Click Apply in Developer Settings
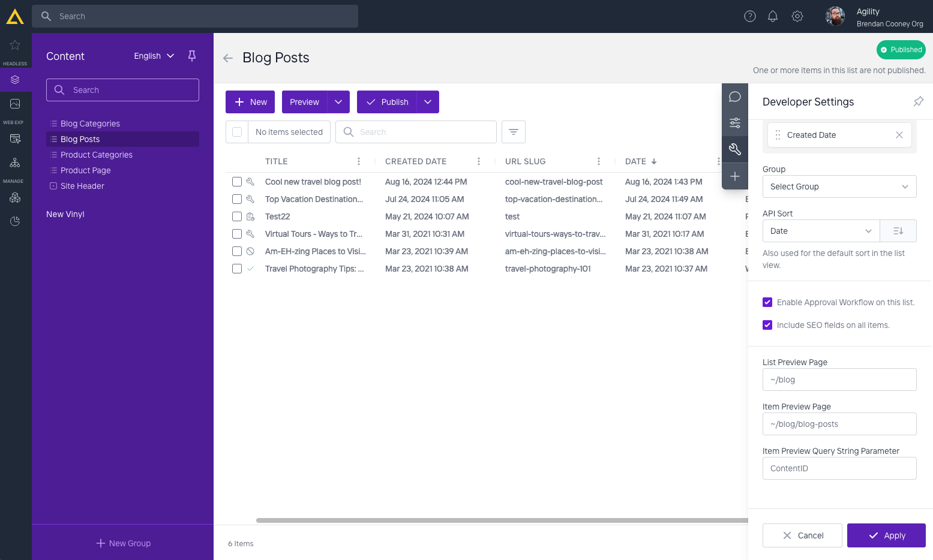Viewport: 933px width, 560px height. [x=886, y=535]
